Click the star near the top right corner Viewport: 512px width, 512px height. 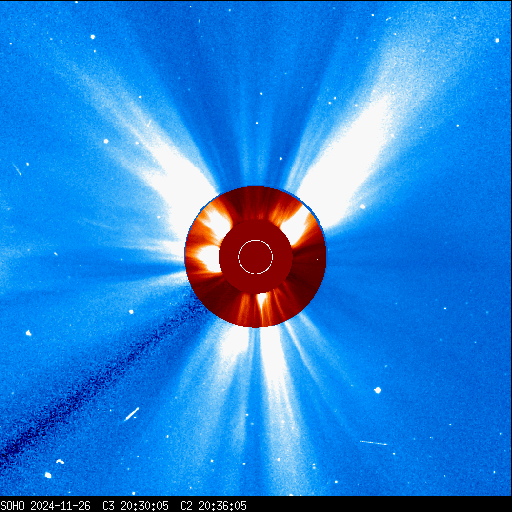coord(497,40)
